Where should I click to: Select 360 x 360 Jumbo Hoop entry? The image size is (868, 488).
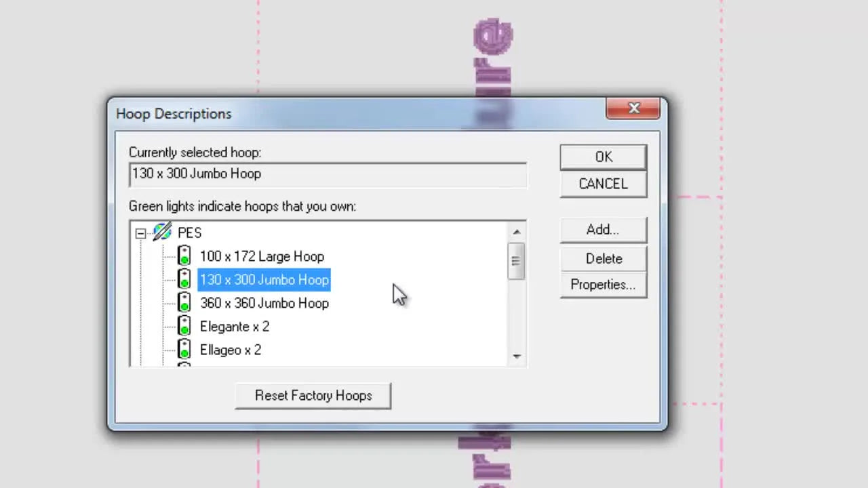264,303
